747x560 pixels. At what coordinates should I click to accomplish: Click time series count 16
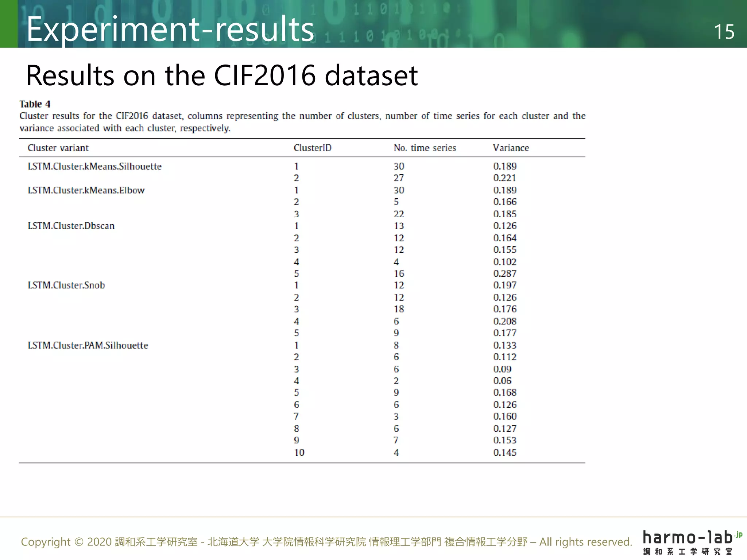pos(399,273)
